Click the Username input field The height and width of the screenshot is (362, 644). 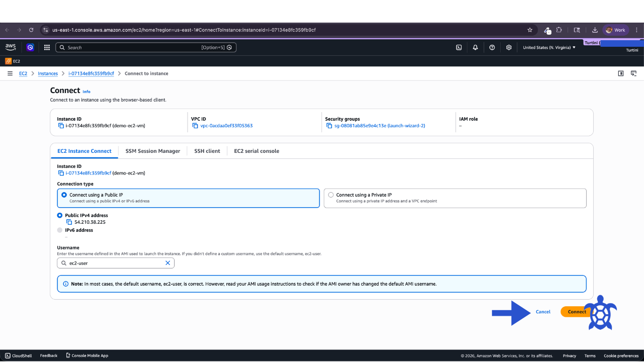coord(116,263)
